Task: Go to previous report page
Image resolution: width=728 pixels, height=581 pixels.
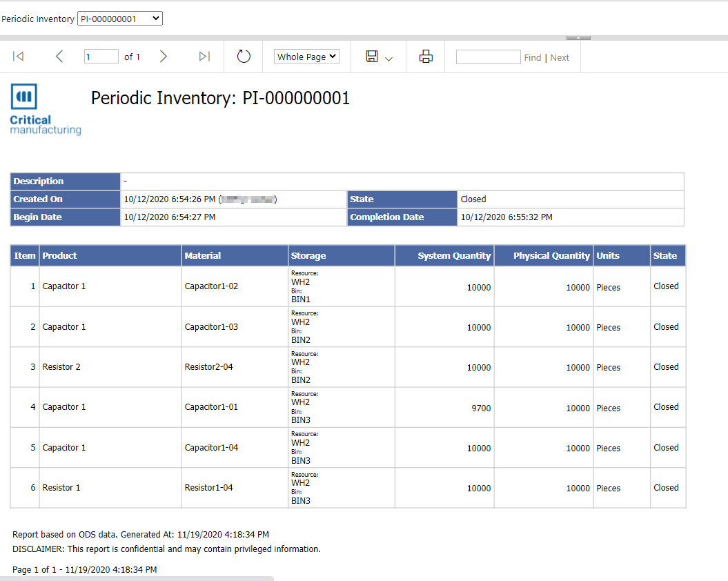Action: pyautogui.click(x=59, y=57)
